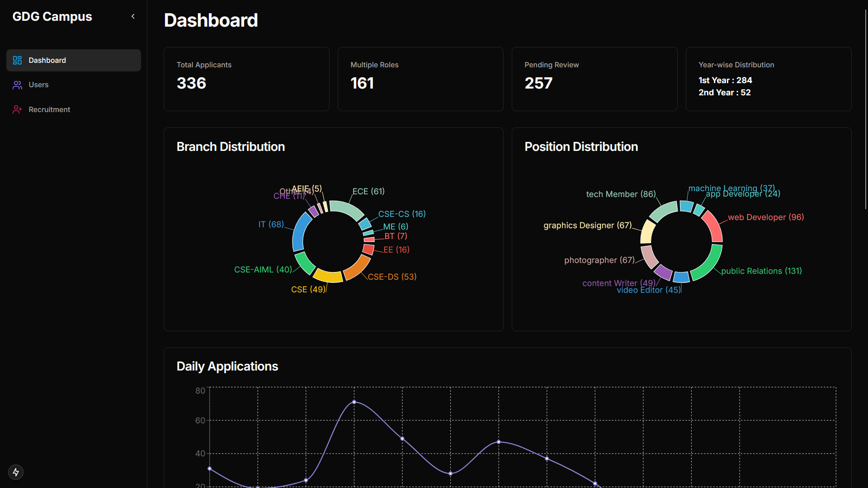Click the CSE (49) label
868x488 pixels.
(308, 290)
